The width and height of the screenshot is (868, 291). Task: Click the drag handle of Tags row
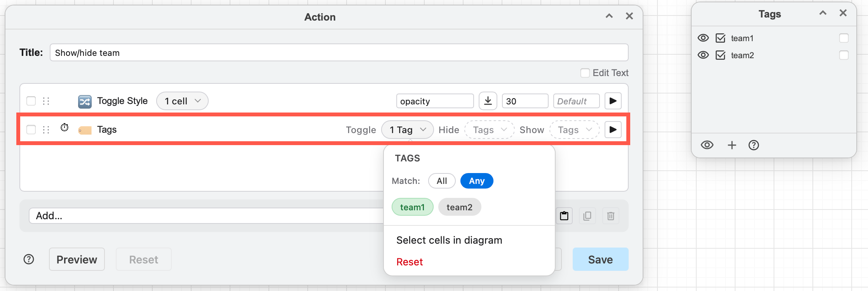click(46, 130)
